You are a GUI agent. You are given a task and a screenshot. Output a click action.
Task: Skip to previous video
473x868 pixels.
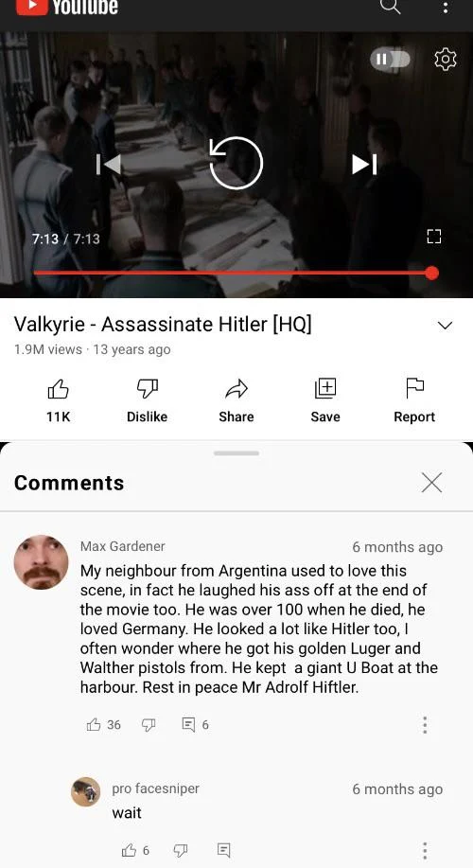(109, 164)
